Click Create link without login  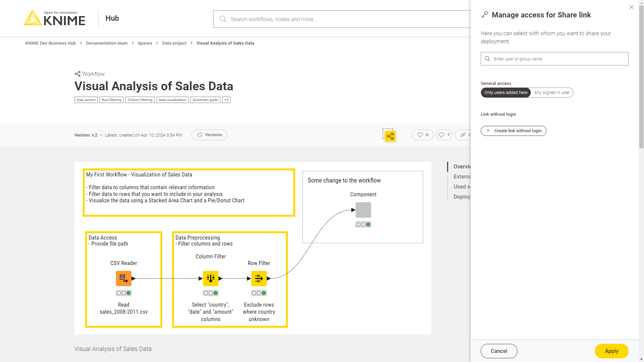(513, 131)
